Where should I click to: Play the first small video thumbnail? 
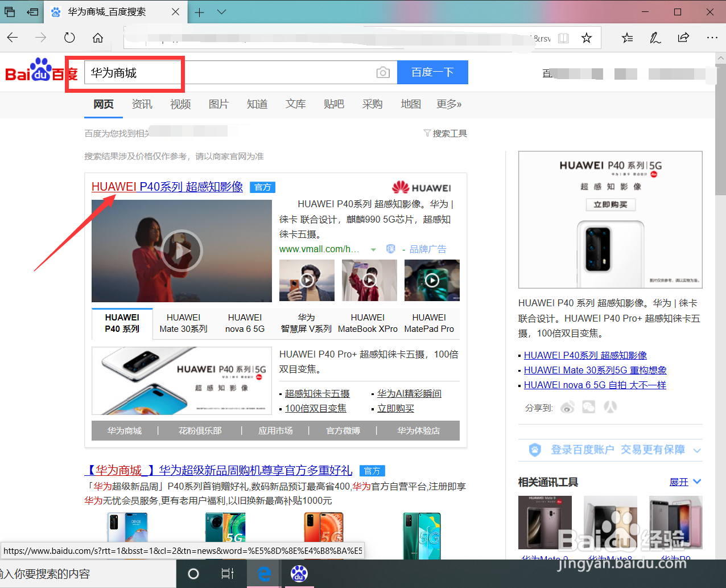point(307,280)
